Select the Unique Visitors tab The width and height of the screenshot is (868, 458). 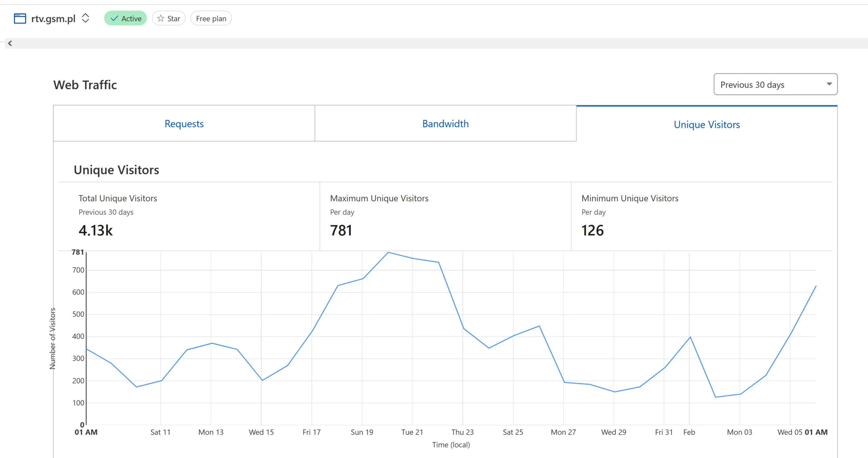pos(707,125)
